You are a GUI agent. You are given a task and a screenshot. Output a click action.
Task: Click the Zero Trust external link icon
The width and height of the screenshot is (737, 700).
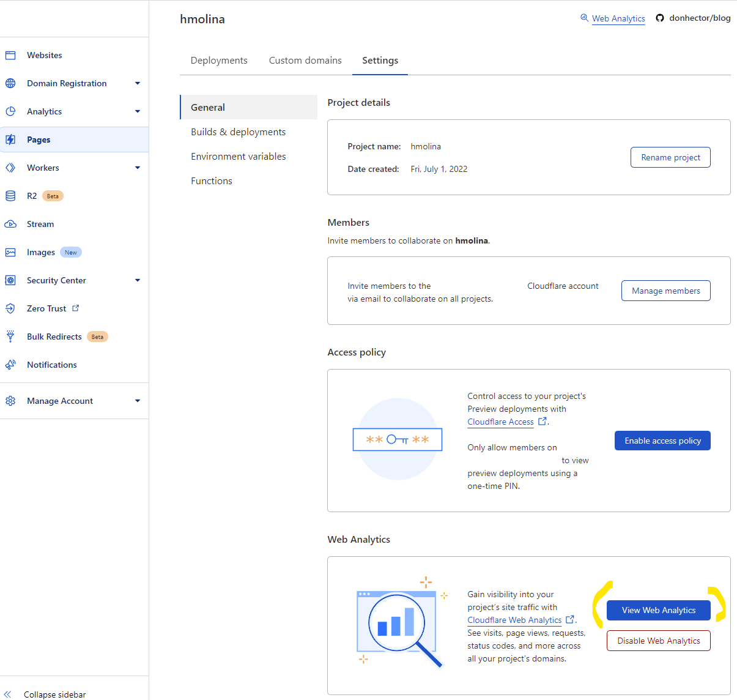(75, 308)
